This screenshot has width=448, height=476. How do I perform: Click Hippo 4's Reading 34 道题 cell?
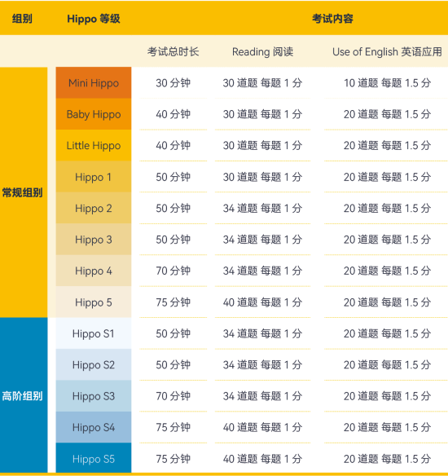(x=262, y=271)
